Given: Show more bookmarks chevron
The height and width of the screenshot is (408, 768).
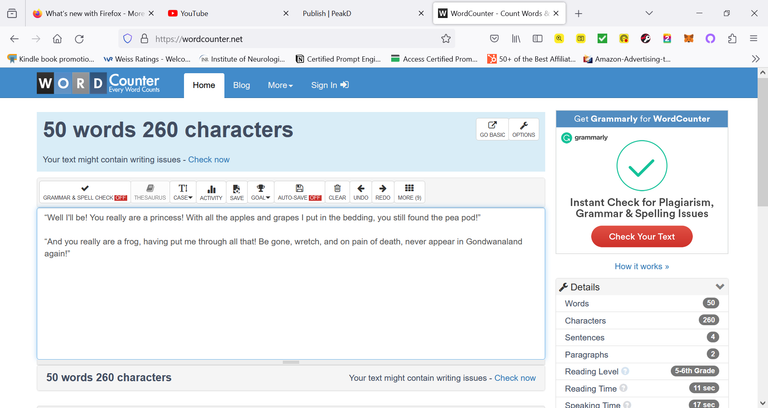Looking at the screenshot, I should 755,59.
